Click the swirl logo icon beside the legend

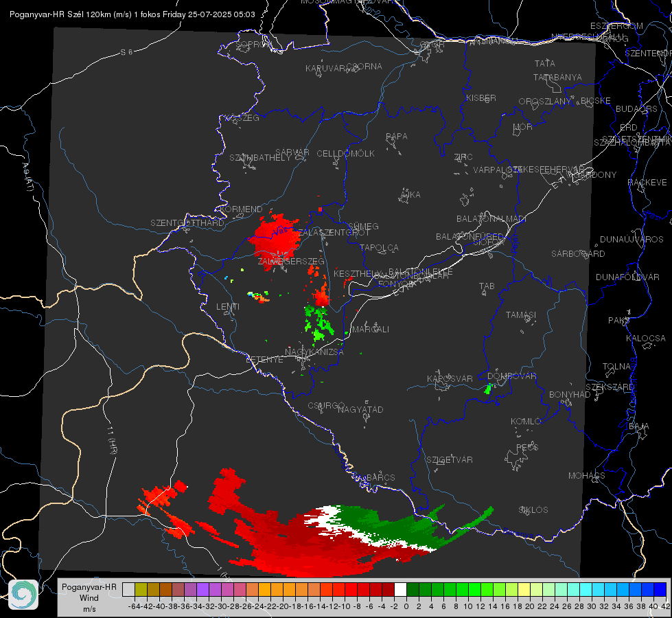pos(23,595)
